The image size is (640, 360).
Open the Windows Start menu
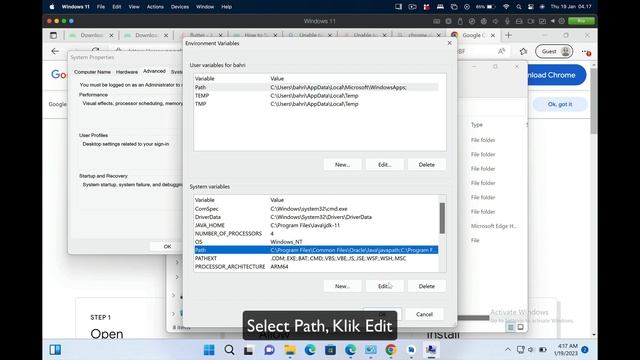coord(209,350)
